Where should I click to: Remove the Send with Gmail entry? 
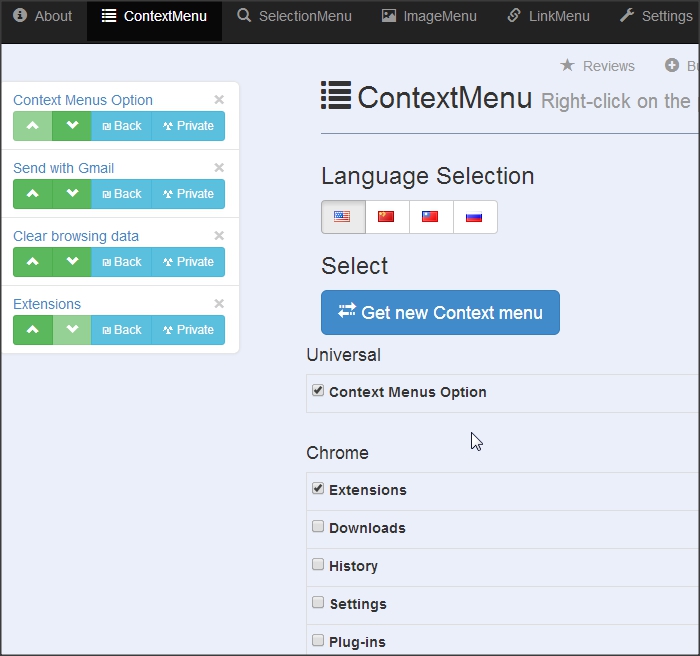point(219,167)
